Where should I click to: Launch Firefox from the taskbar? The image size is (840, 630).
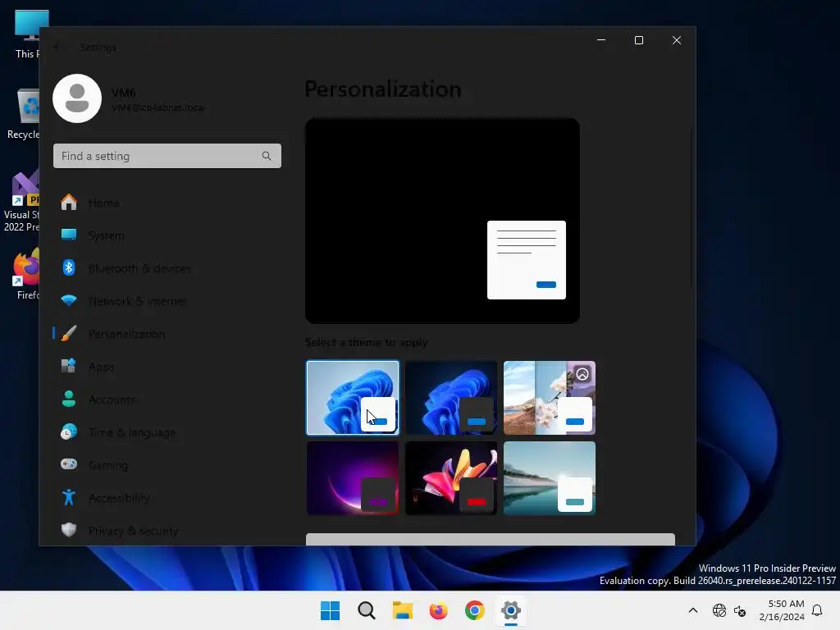coord(438,610)
